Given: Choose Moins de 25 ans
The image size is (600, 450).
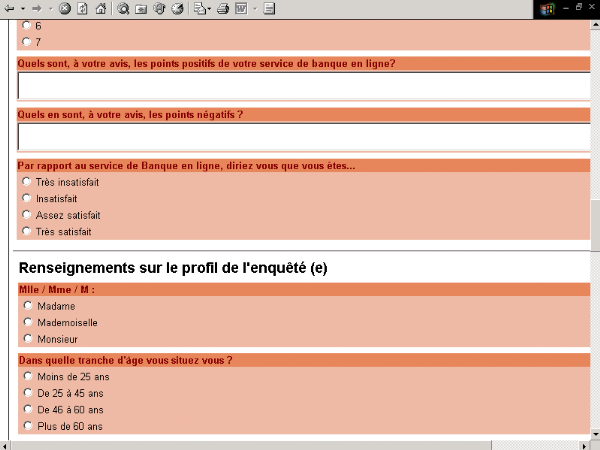Looking at the screenshot, I should coord(28,376).
